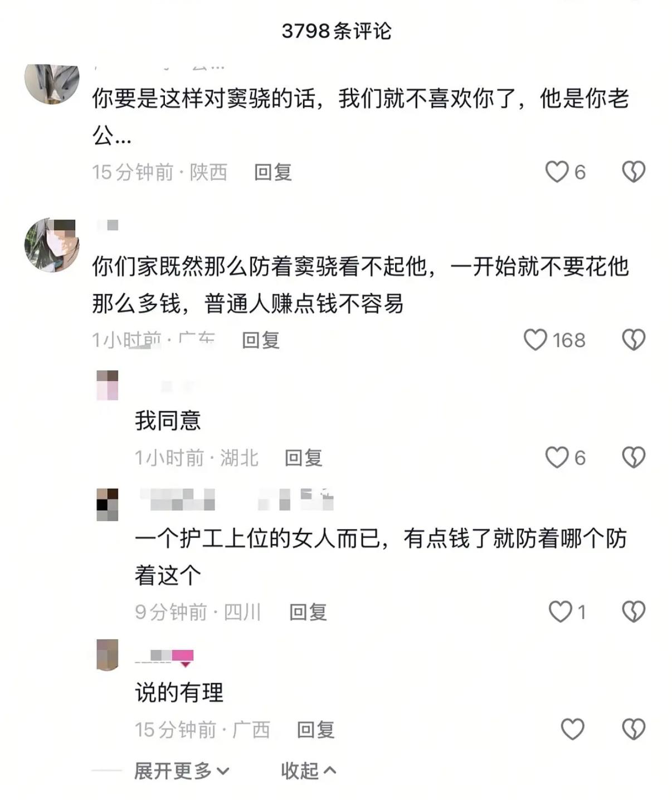Click 回复 under '我同意'
This screenshot has width=672, height=800.
[x=304, y=458]
